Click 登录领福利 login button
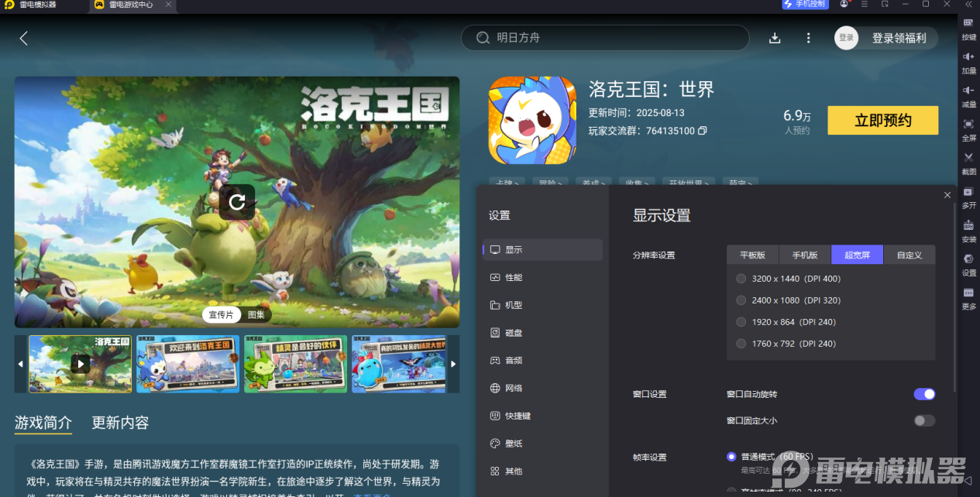Screen dimensions: 980x497 click(x=899, y=38)
